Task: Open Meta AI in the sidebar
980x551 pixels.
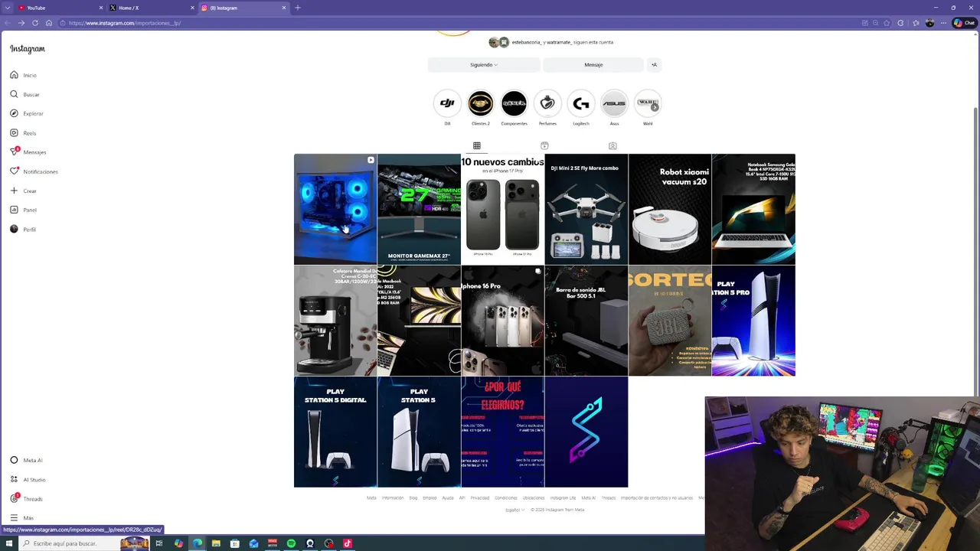Action: coord(26,460)
